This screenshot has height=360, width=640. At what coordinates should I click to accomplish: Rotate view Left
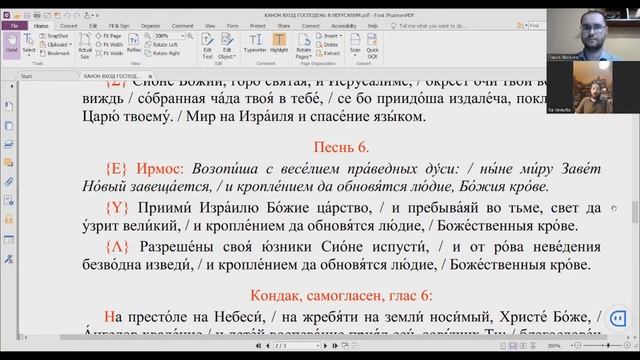(161, 44)
